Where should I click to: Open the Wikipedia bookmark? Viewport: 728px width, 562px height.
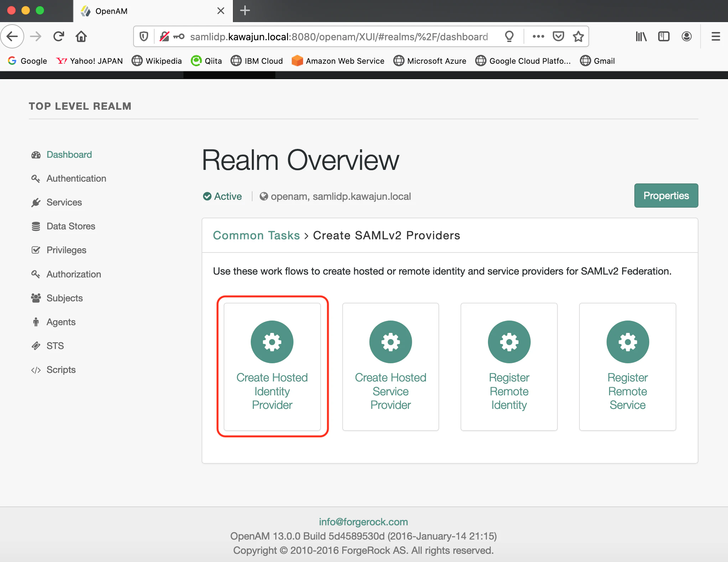157,61
